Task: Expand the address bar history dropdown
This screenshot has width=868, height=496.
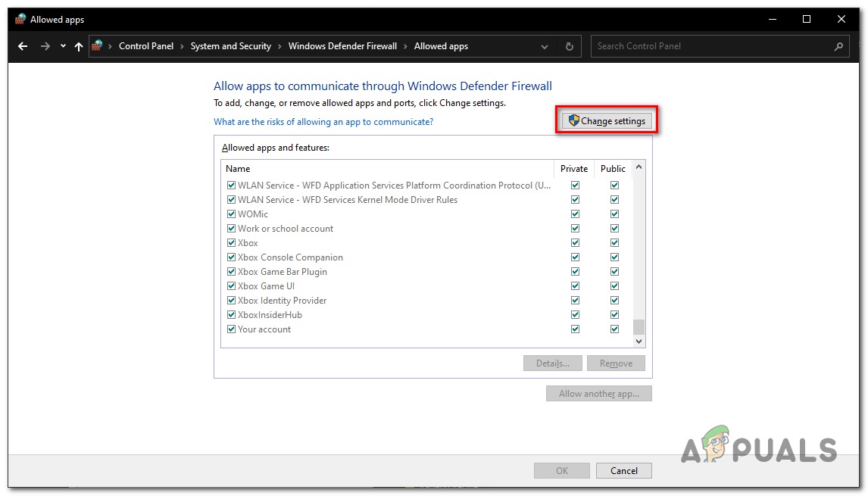Action: tap(545, 46)
